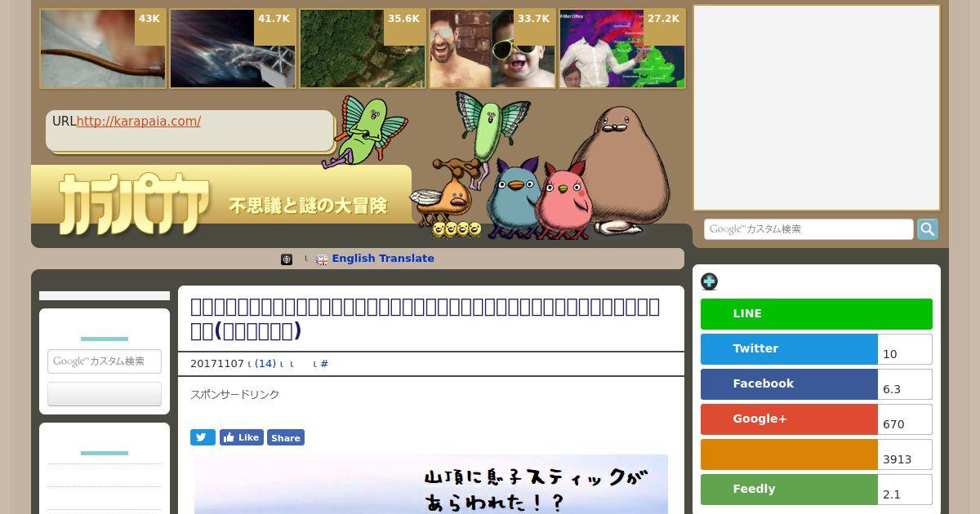Click the magnifier search button
The width and height of the screenshot is (980, 514).
pyautogui.click(x=928, y=229)
